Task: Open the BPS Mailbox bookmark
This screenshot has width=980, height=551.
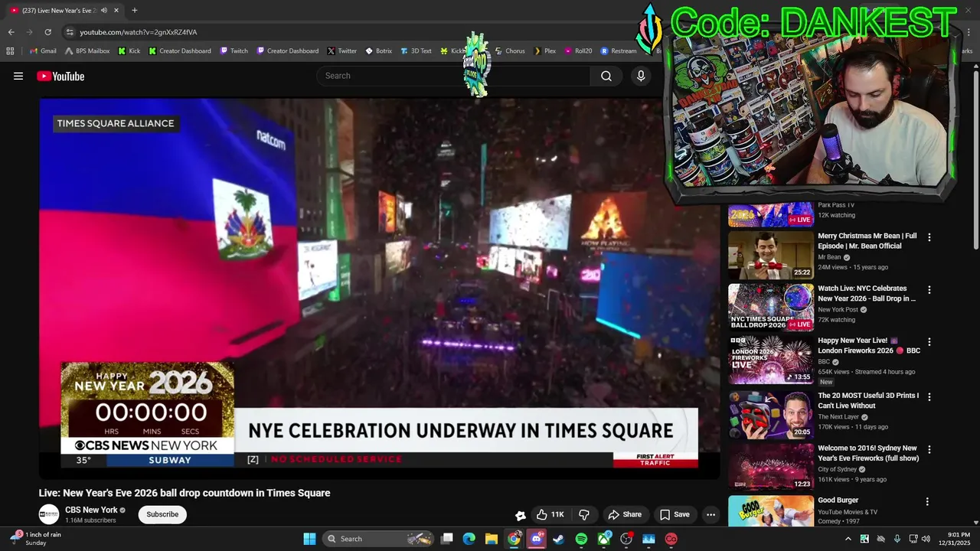Action: 87,51
